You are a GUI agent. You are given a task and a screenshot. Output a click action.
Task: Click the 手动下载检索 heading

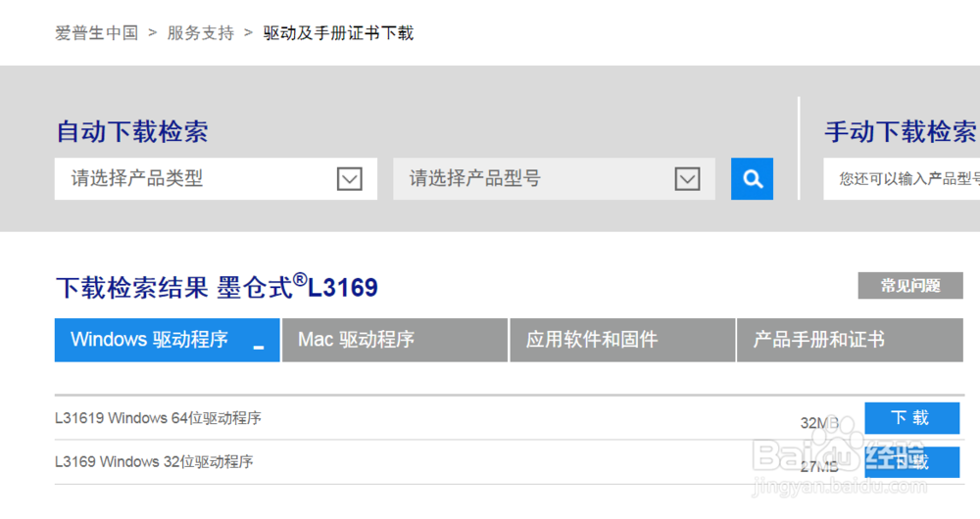901,132
